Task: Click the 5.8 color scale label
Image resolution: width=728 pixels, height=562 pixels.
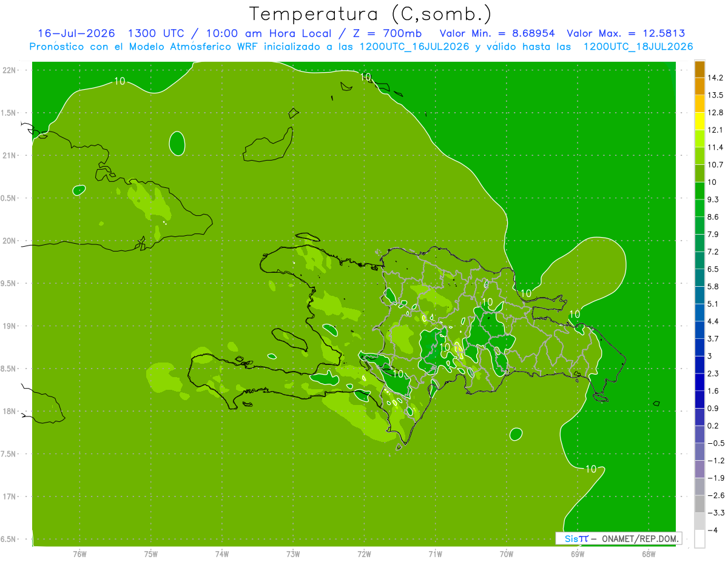Action: 713,287
